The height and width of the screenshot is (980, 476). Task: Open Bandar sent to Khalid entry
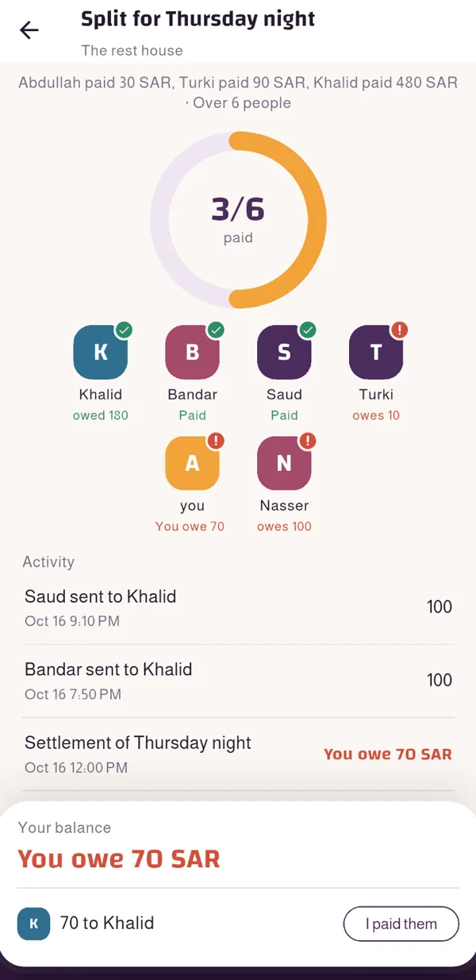pyautogui.click(x=238, y=681)
